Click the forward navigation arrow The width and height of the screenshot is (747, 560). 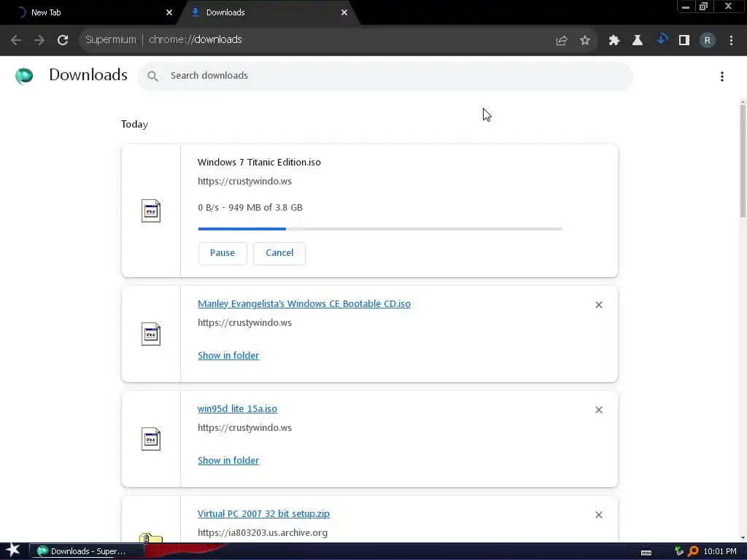click(39, 40)
